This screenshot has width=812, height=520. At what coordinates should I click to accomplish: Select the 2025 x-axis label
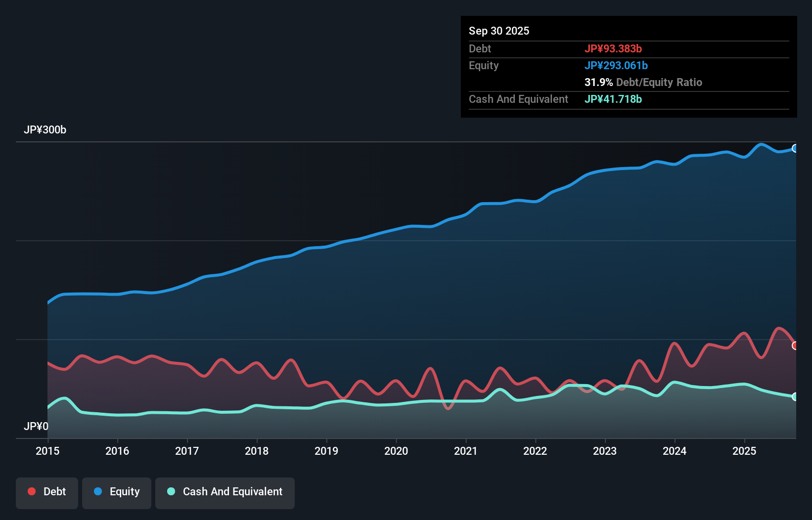(744, 451)
